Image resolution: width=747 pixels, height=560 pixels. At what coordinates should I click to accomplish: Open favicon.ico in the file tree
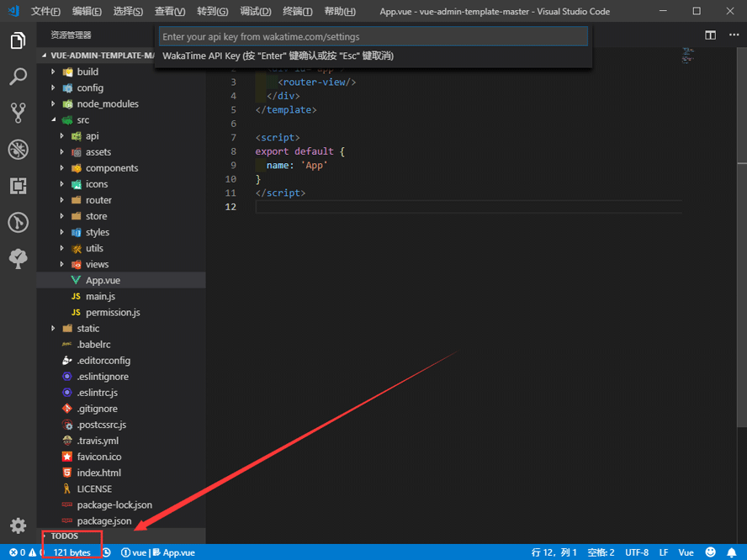pyautogui.click(x=121, y=457)
